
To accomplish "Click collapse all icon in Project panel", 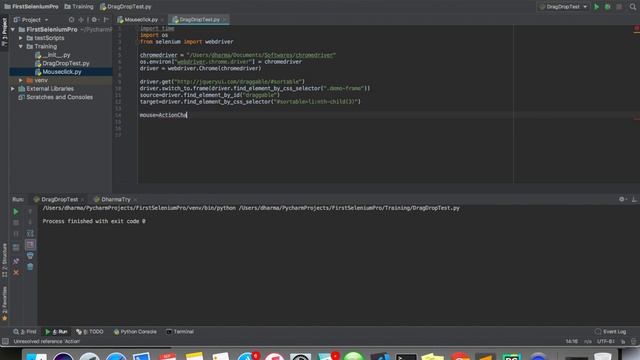I will 81,20.
